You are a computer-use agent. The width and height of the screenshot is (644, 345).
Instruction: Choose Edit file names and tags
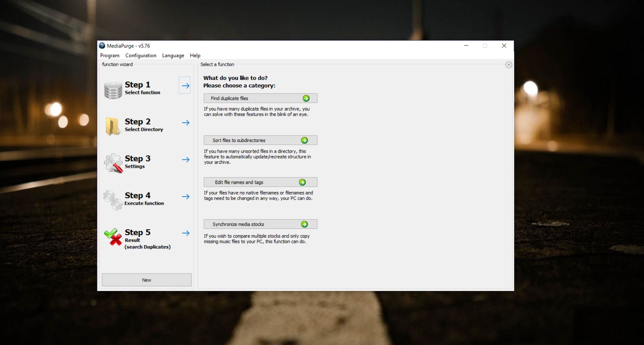pos(261,182)
